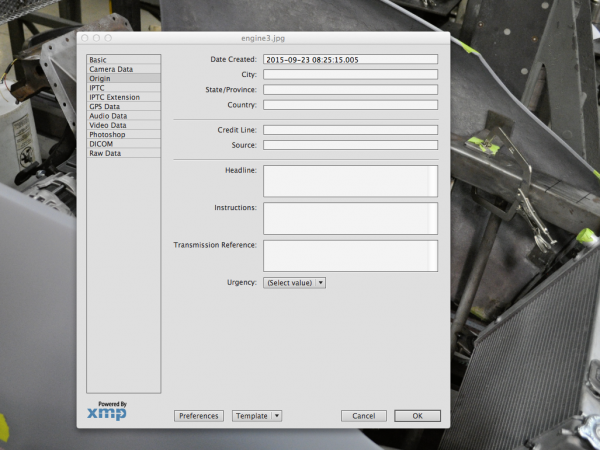
Task: Cancel the metadata dialog
Action: pyautogui.click(x=363, y=416)
